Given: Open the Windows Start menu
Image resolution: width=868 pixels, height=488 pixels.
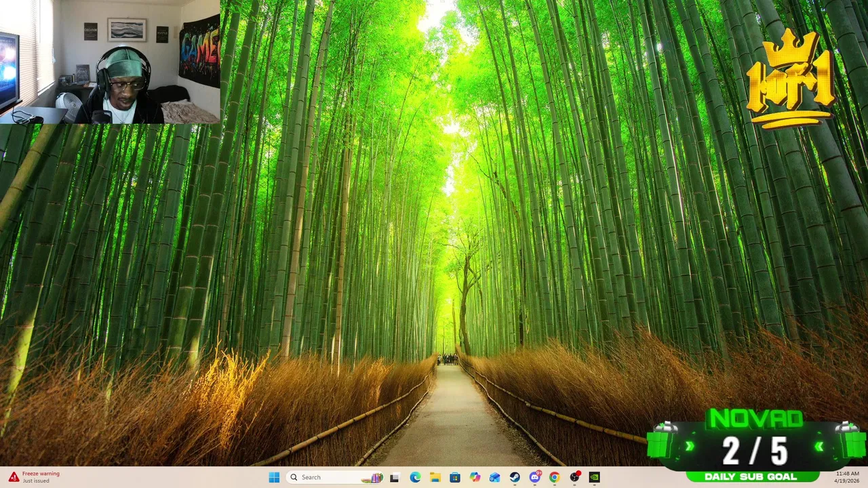Looking at the screenshot, I should click(274, 477).
